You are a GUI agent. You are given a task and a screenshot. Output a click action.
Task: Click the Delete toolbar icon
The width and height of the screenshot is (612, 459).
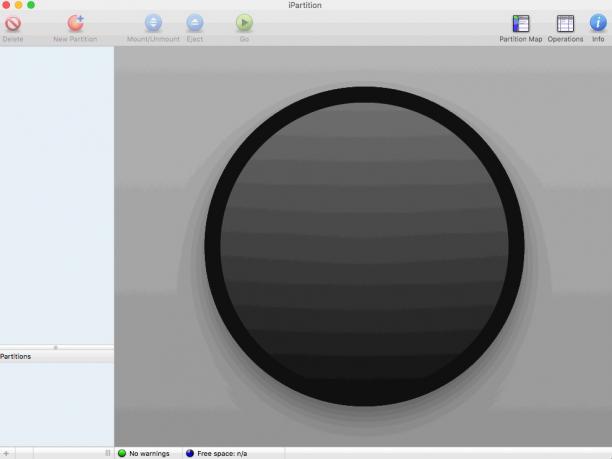click(13, 24)
